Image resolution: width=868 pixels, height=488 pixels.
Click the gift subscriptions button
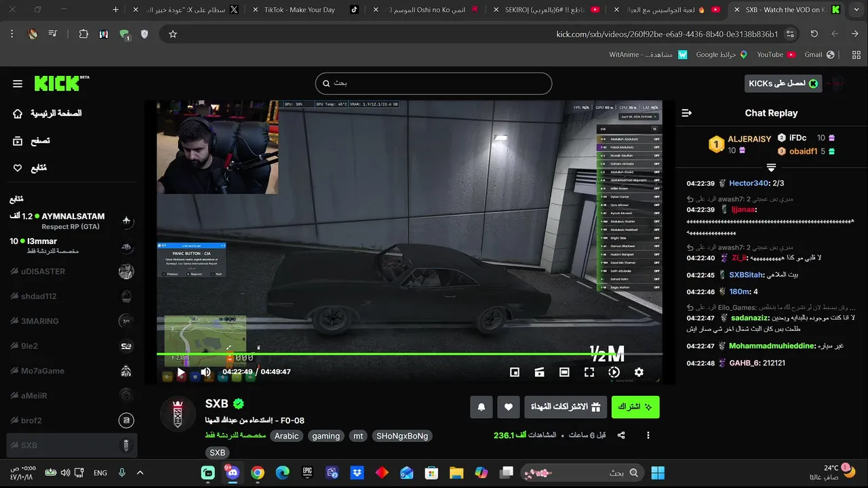(566, 407)
